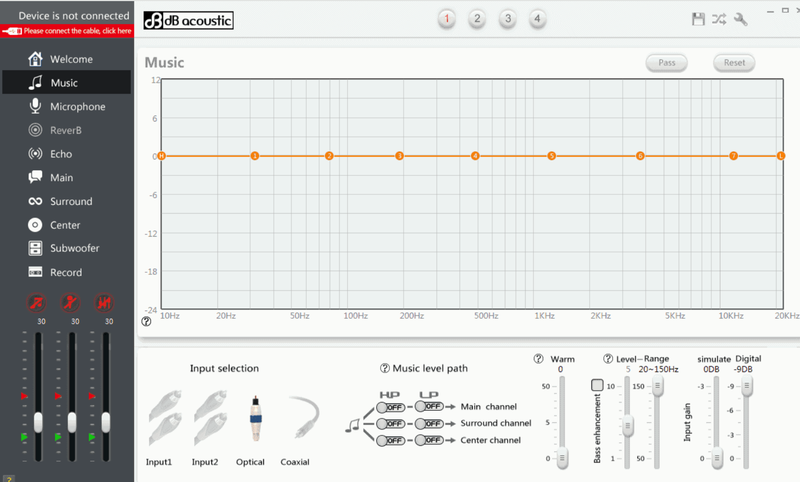Image resolution: width=800 pixels, height=482 pixels.
Task: Toggle LP filter for Surround channel
Action: click(x=429, y=423)
